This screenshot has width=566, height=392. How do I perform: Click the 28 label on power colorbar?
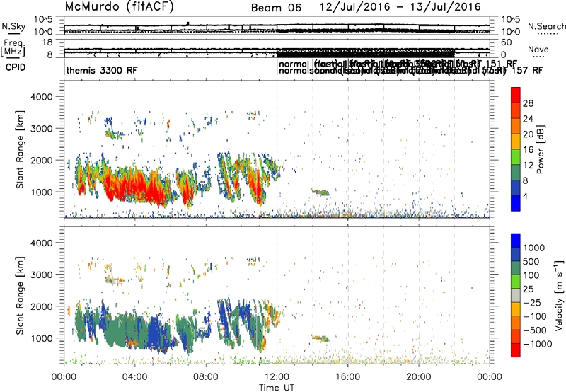click(528, 103)
